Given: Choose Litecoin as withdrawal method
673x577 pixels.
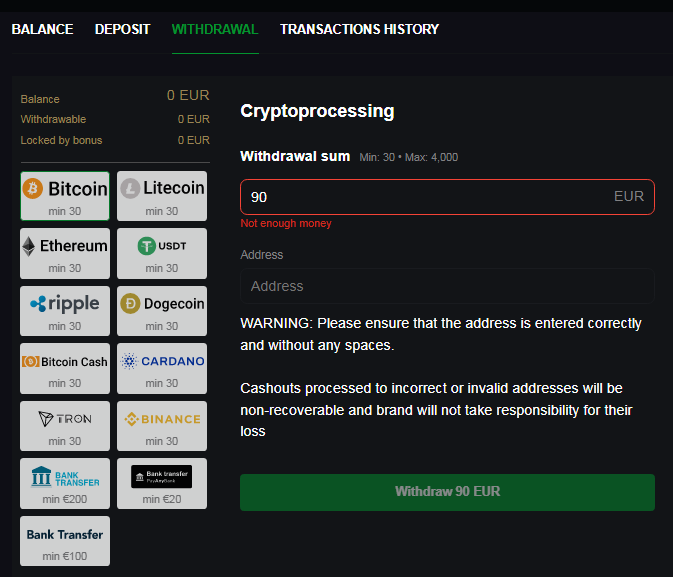Looking at the screenshot, I should click(x=162, y=196).
